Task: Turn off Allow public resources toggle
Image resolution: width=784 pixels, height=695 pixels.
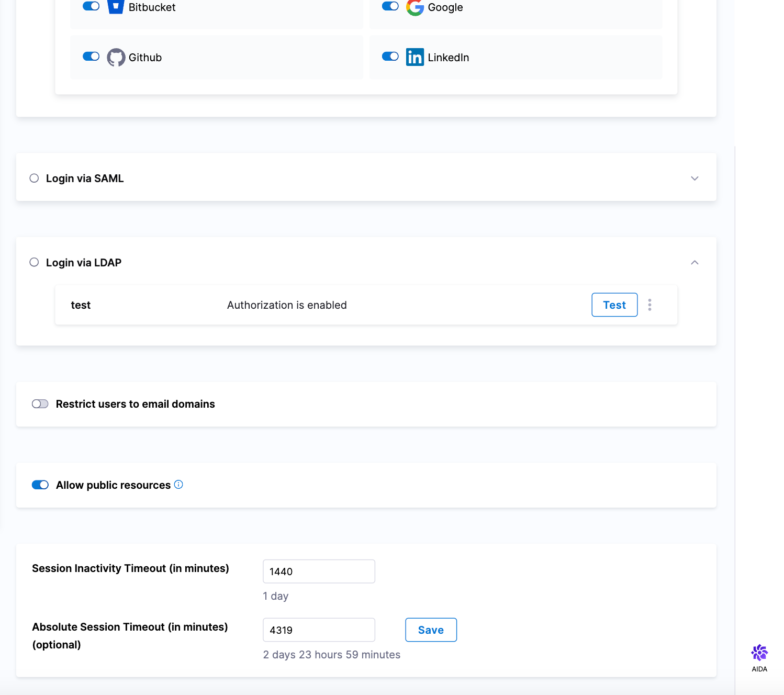Action: click(40, 485)
